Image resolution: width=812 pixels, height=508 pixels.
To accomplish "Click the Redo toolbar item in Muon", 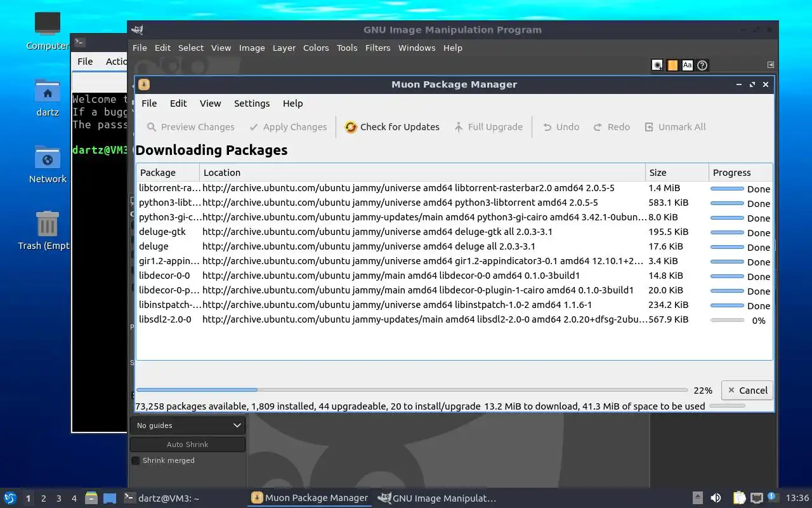I will point(612,127).
